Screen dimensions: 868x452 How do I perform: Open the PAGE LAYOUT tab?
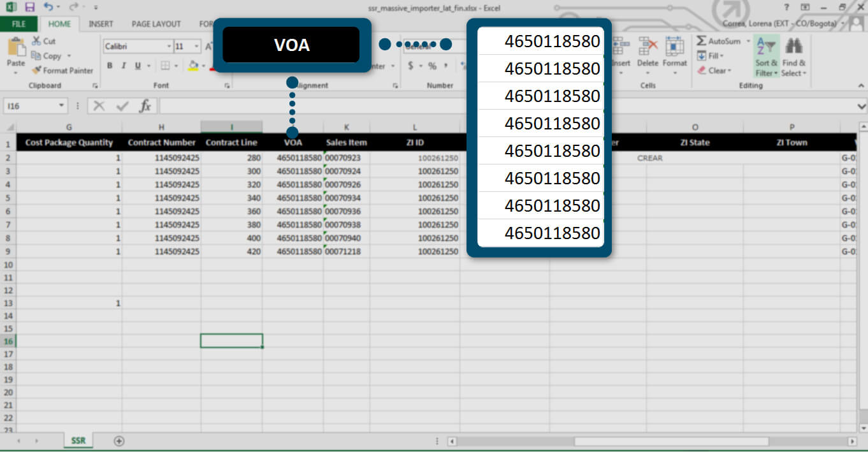tap(156, 24)
